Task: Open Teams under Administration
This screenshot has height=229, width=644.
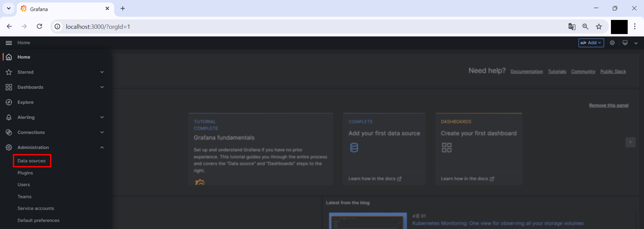Action: pyautogui.click(x=24, y=197)
